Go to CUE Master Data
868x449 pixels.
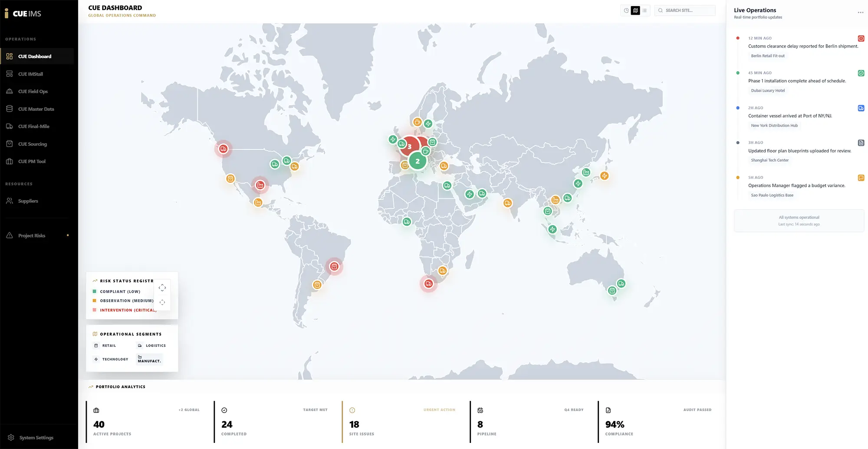tap(36, 109)
